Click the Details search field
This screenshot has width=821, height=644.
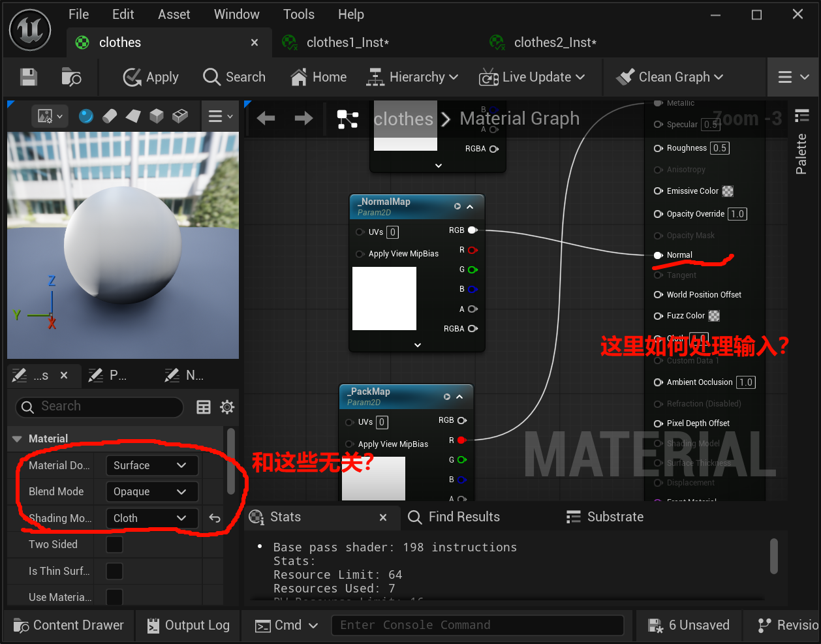click(x=100, y=406)
